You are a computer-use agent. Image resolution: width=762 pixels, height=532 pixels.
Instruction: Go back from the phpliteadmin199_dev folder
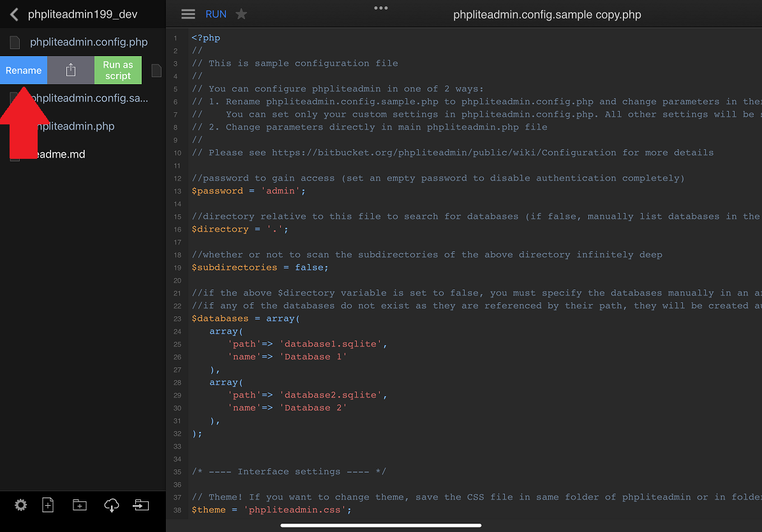14,15
